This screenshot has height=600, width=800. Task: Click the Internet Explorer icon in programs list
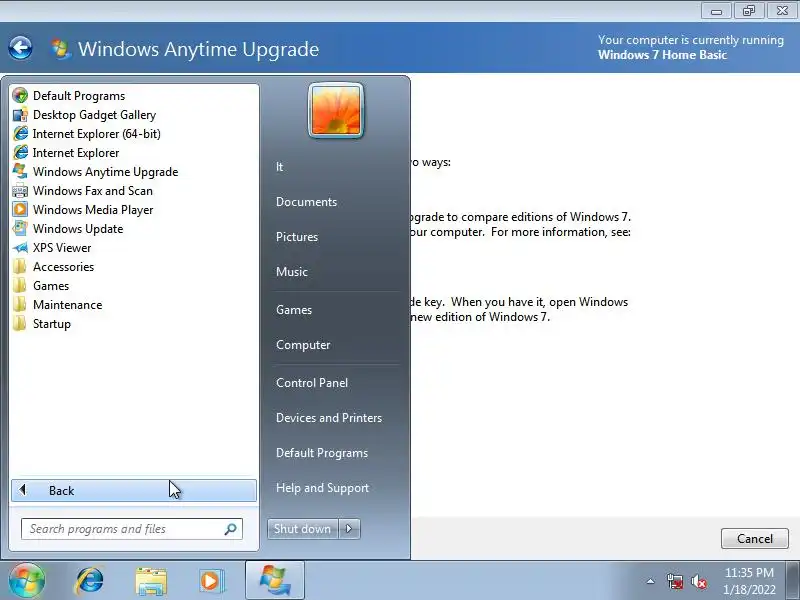click(20, 153)
